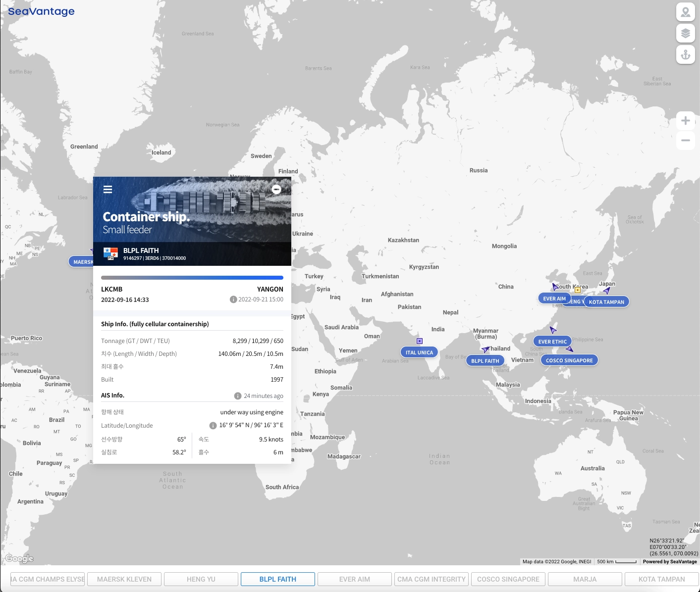Screen dimensions: 700x592
Task: Select the MARJA vessel tab
Action: click(585, 579)
